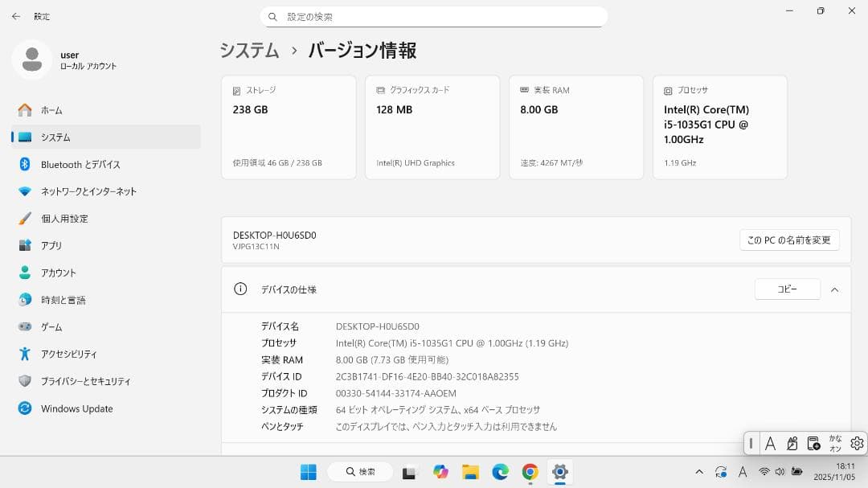868x488 pixels.
Task: Click the IME 'A' indicator in the system tray
Action: tap(743, 473)
